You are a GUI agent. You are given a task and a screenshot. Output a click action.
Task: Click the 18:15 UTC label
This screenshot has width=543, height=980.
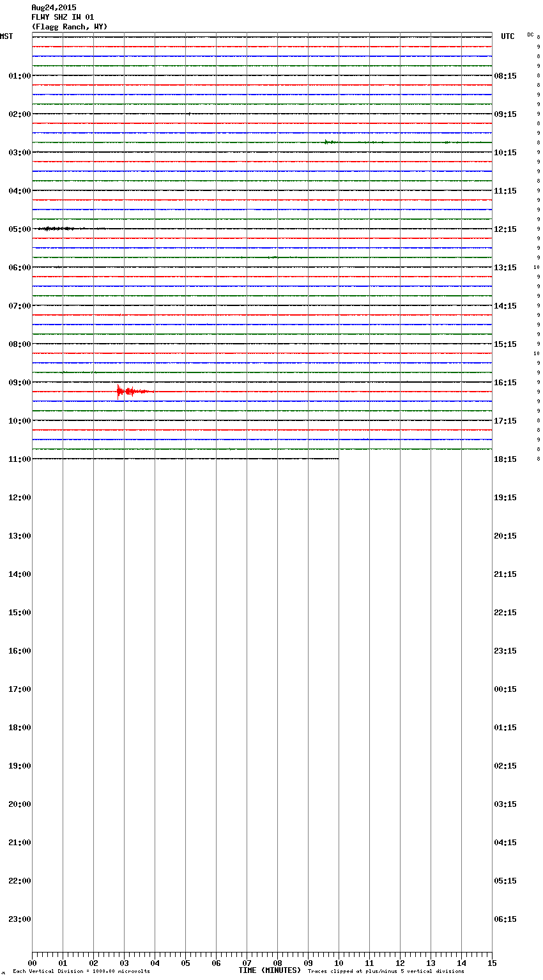tap(505, 459)
